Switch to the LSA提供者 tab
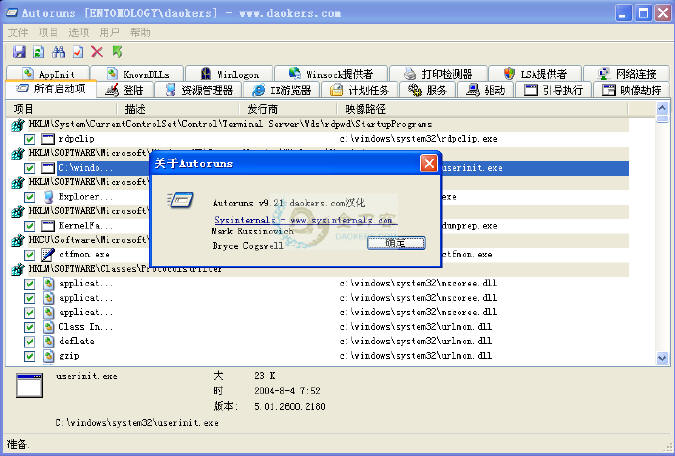The height and width of the screenshot is (456, 675). pyautogui.click(x=535, y=74)
